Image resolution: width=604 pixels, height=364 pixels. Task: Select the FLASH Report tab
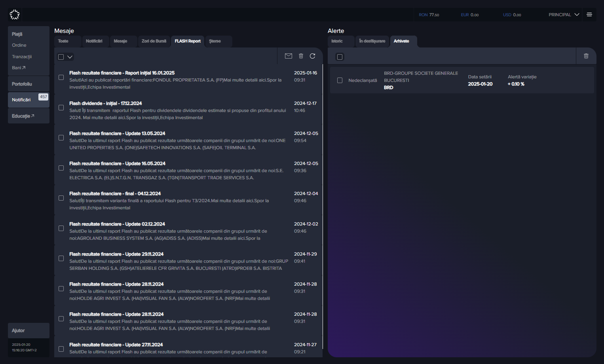[188, 41]
